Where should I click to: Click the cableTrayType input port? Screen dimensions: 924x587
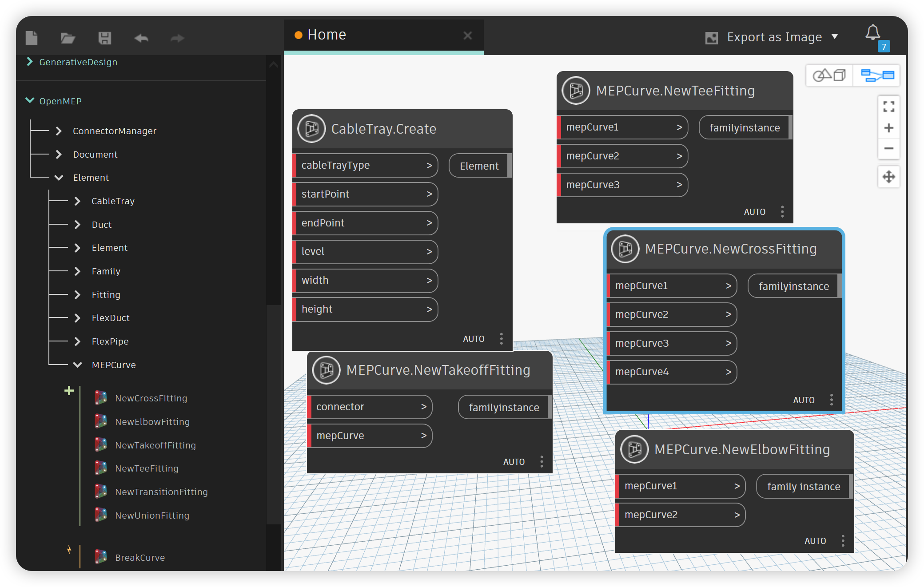coord(365,165)
